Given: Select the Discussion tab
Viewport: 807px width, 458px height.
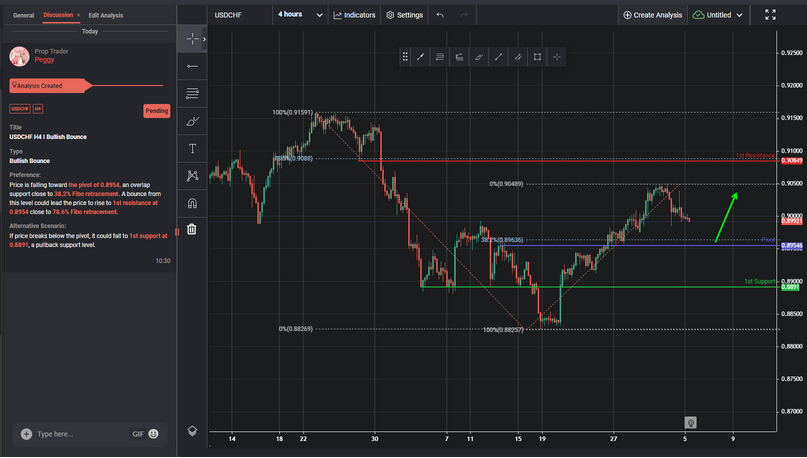Looking at the screenshot, I should point(58,15).
